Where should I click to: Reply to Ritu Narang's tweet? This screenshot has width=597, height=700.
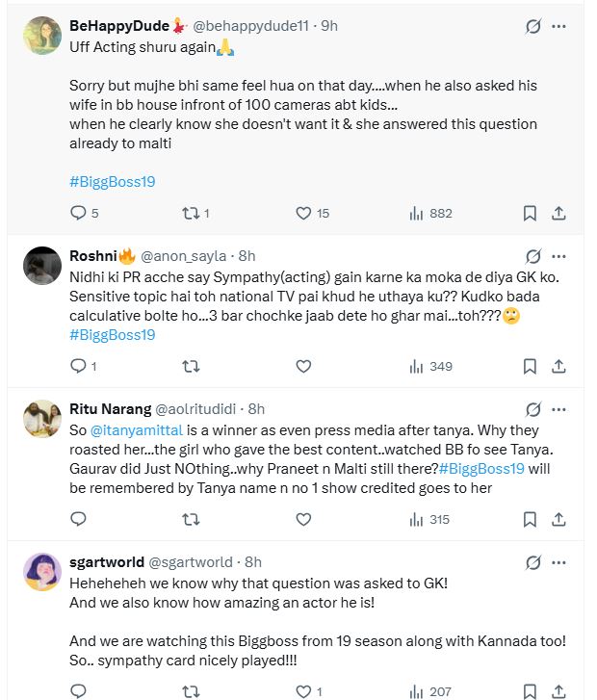pyautogui.click(x=79, y=519)
